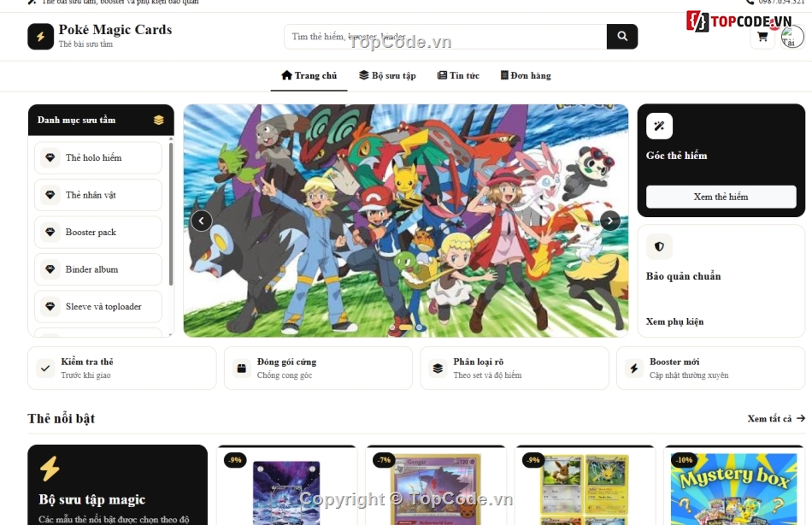Go to next banner slide arrow
812x525 pixels.
point(610,221)
